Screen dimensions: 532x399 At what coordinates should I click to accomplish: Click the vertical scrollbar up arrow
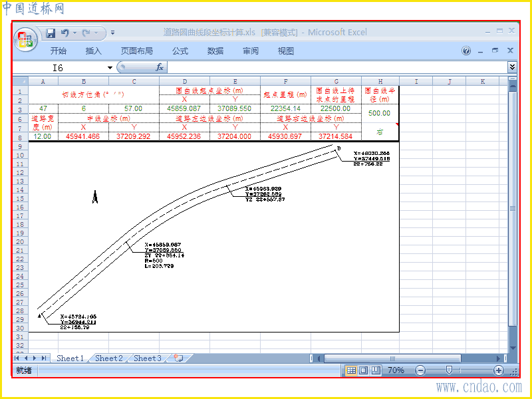[513, 86]
